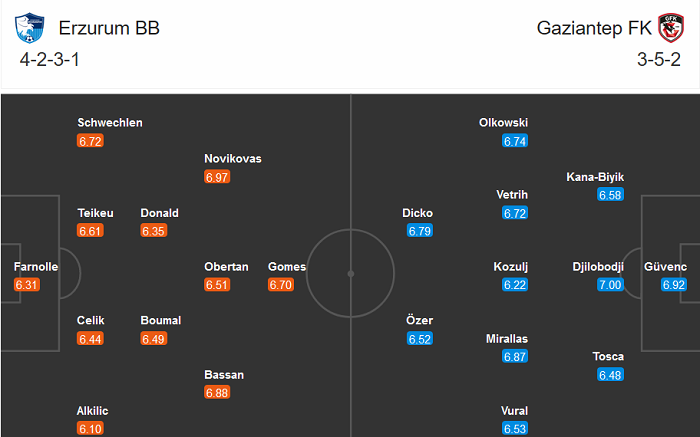Click Tosca's 6.48 rating badge

[x=611, y=375]
